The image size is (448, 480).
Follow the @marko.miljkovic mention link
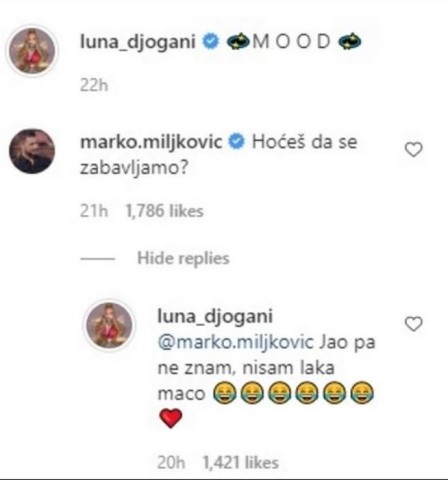(236, 342)
